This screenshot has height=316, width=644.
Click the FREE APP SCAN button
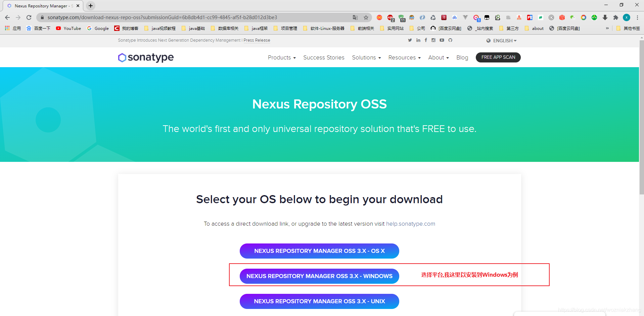[498, 57]
